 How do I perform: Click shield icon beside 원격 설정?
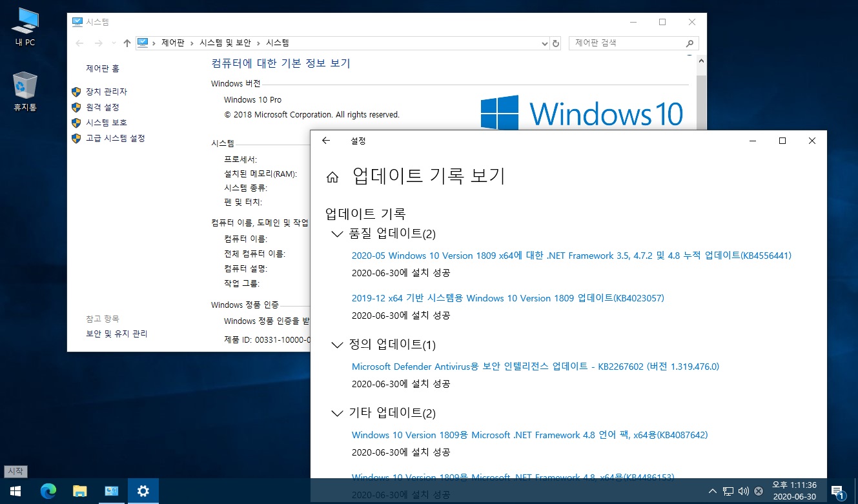point(76,107)
